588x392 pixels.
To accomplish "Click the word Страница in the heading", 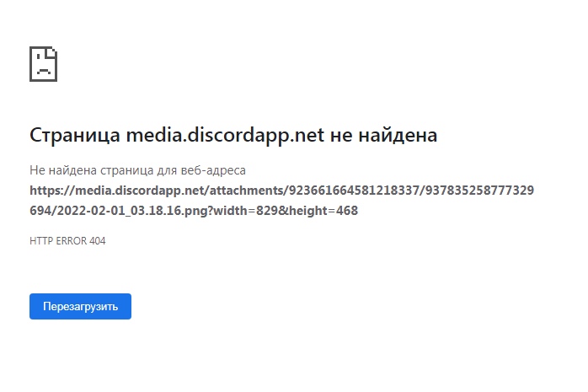I will (x=75, y=135).
